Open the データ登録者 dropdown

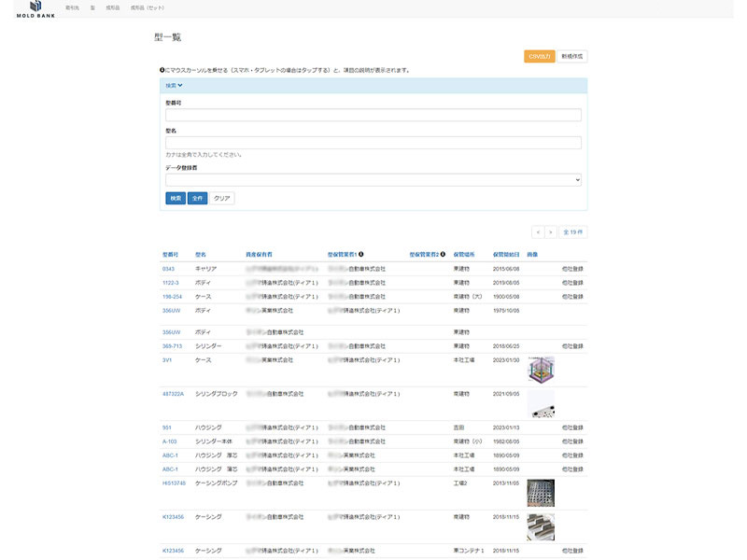373,179
